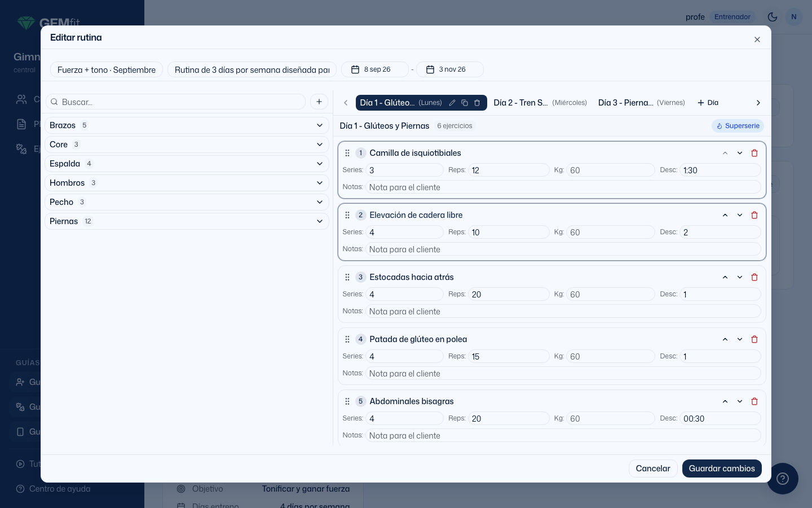Open the help chat bubble

coord(782,479)
